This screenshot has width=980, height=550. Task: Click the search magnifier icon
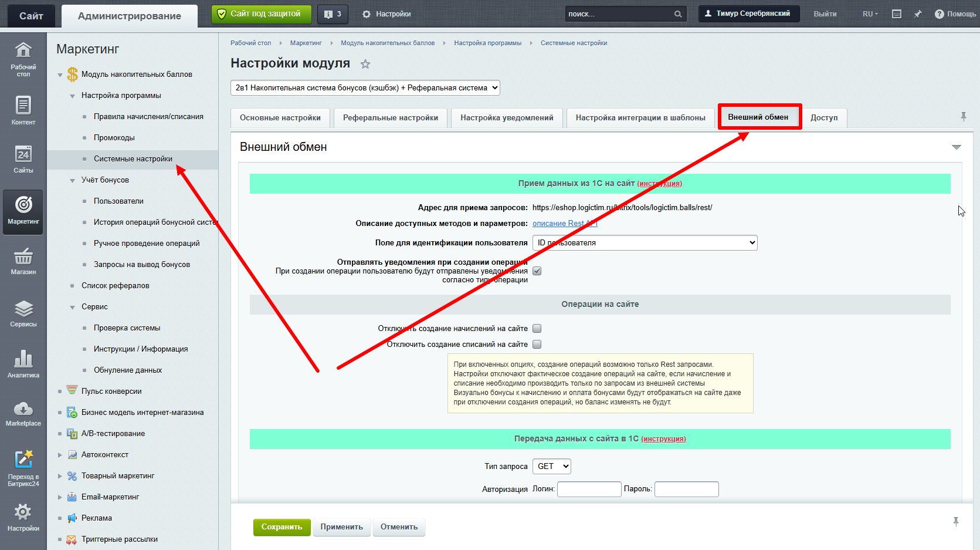[x=678, y=14]
